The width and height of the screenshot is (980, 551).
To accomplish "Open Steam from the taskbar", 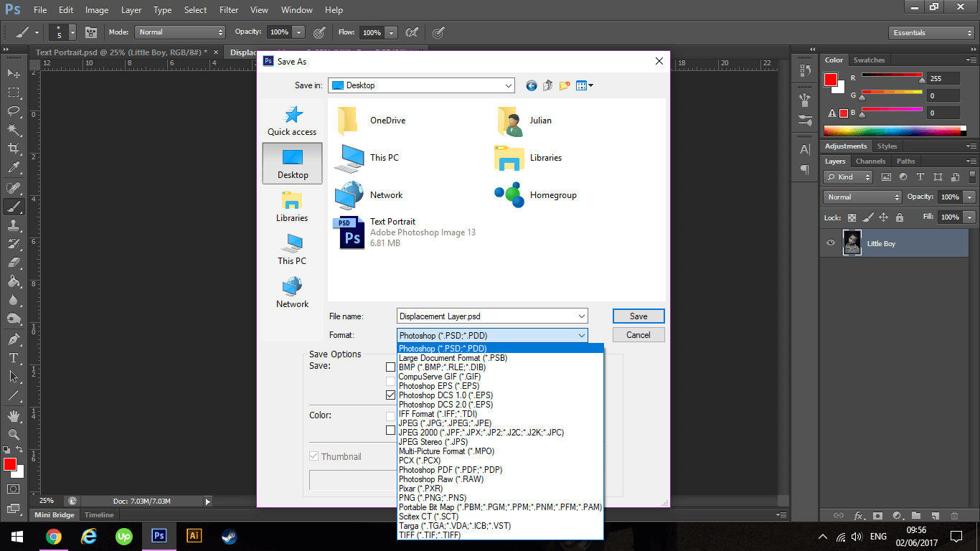I will (228, 536).
